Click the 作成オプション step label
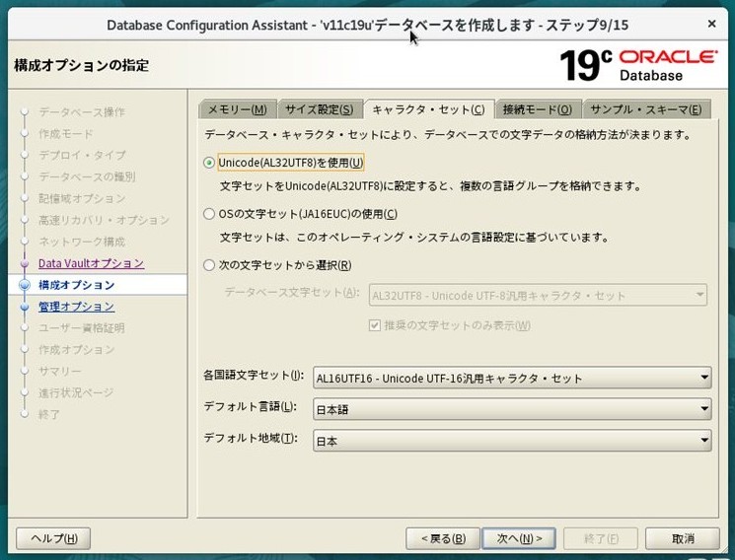This screenshot has height=560, width=735. (76, 350)
